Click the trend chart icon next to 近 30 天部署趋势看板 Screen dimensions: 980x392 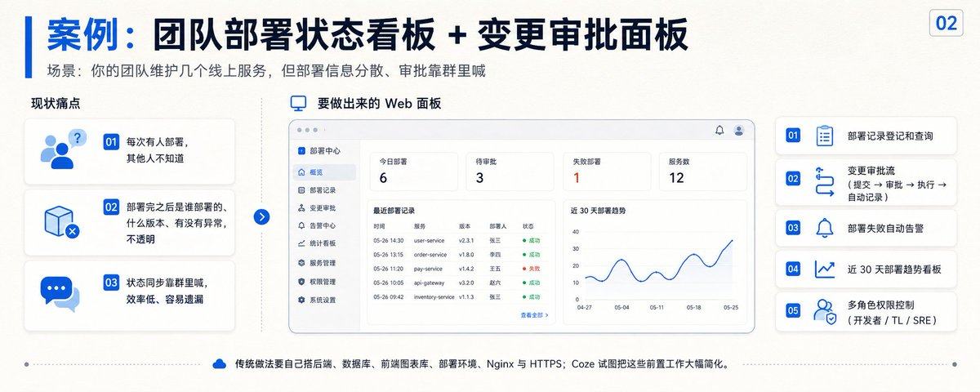[825, 268]
